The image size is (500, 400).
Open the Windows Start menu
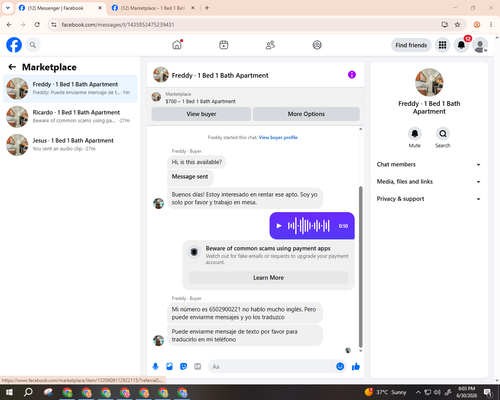[x=9, y=392]
